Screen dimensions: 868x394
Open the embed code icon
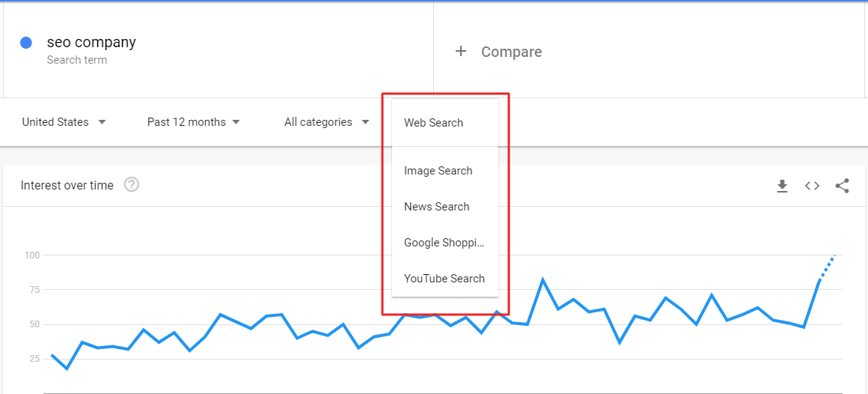pos(812,186)
